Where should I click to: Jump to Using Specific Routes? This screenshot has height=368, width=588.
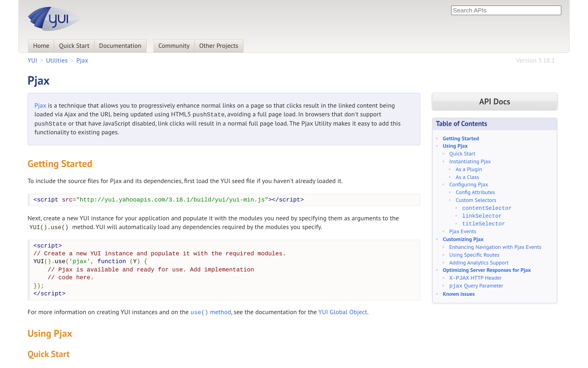pos(474,255)
